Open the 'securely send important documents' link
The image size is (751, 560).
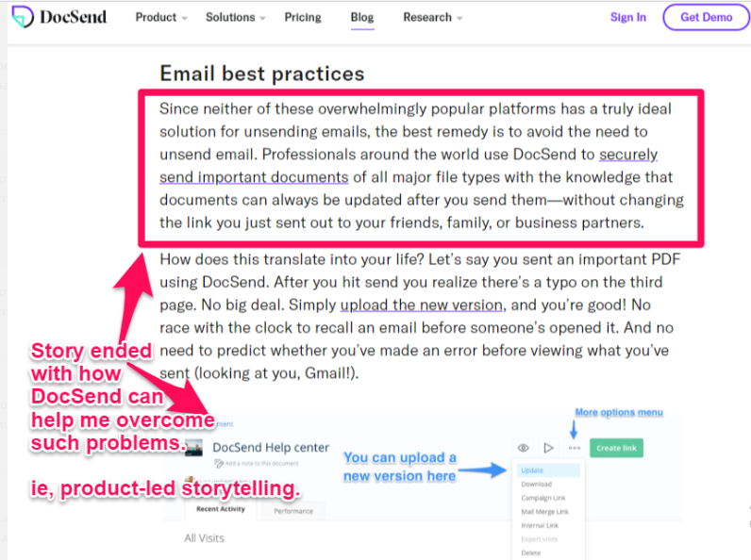254,177
